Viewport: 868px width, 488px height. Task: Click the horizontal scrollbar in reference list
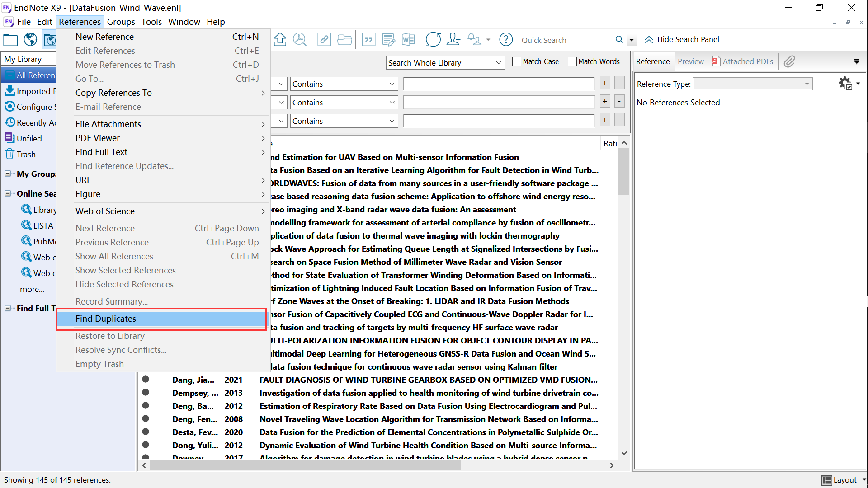[x=305, y=465]
